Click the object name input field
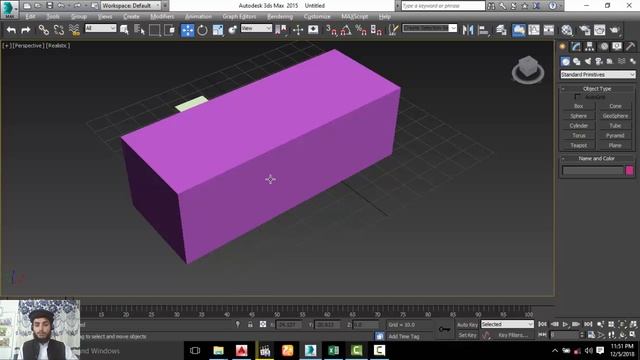Screen dimensions: 640x360 [x=593, y=171]
